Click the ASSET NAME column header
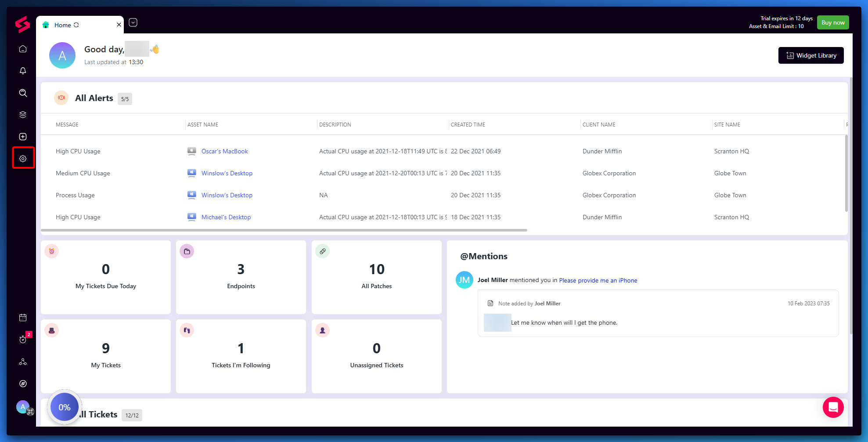Viewport: 868px width, 442px height. 203,125
